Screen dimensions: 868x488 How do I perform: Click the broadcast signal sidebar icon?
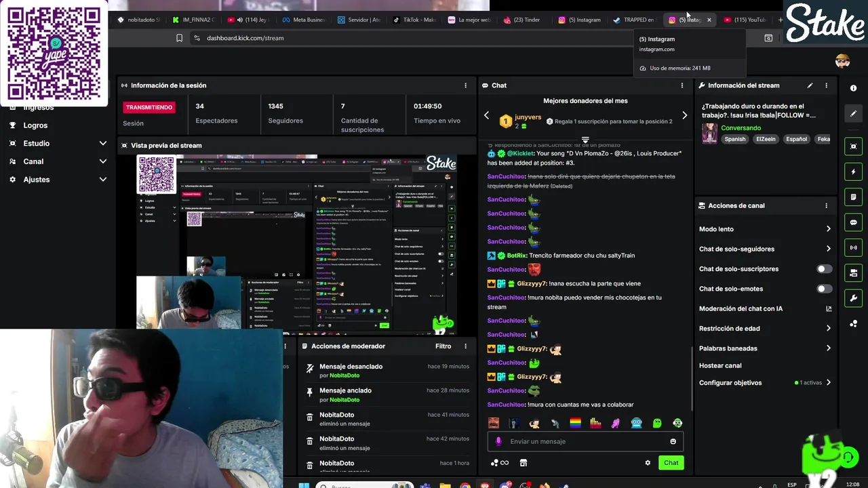[853, 247]
